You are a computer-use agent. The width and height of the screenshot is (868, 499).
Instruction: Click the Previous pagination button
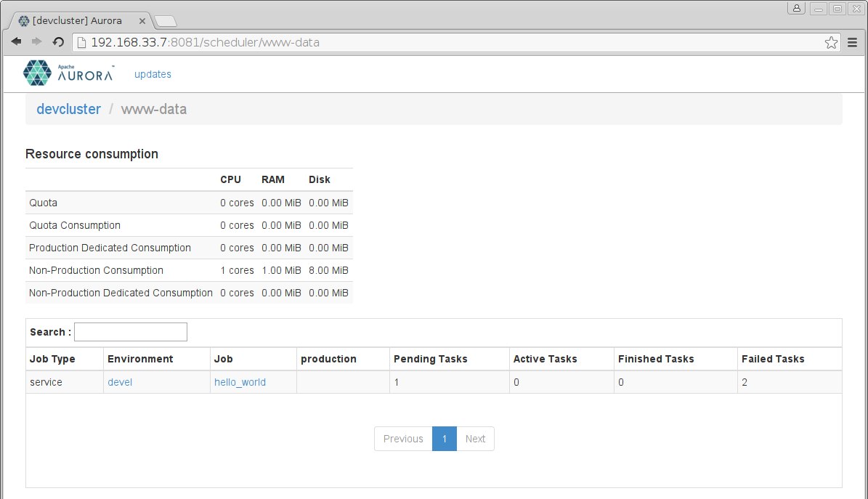point(403,439)
